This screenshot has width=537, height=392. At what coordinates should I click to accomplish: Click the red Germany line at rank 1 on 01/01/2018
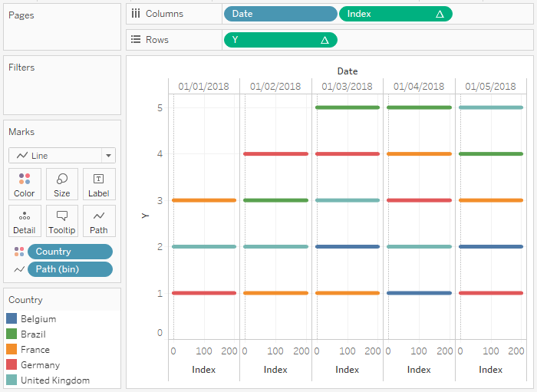[204, 293]
